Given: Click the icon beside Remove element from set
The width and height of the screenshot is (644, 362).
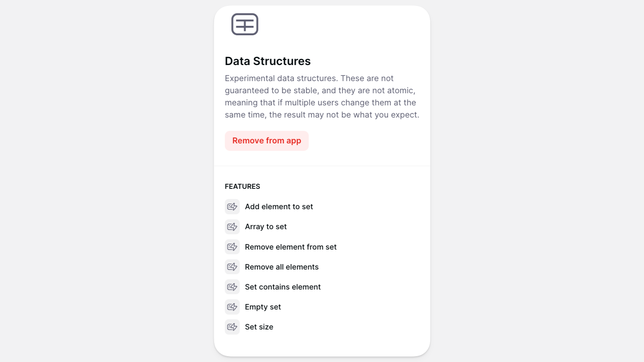Looking at the screenshot, I should tap(232, 247).
